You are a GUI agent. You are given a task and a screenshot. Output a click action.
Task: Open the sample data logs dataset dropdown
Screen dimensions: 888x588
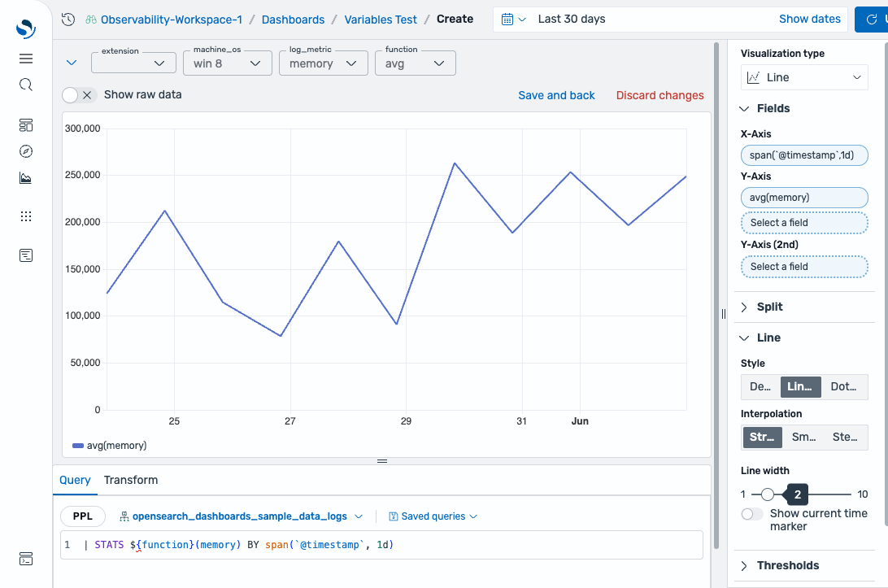click(241, 516)
